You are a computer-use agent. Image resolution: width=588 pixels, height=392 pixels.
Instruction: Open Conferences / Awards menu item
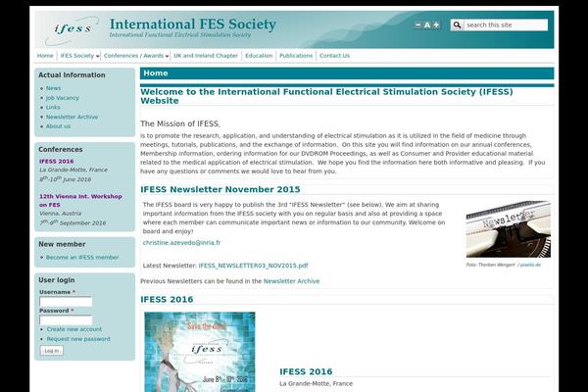click(133, 56)
